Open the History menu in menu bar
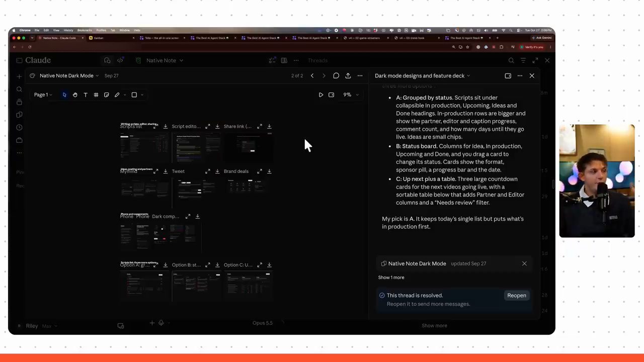The height and width of the screenshot is (362, 644). click(68, 30)
